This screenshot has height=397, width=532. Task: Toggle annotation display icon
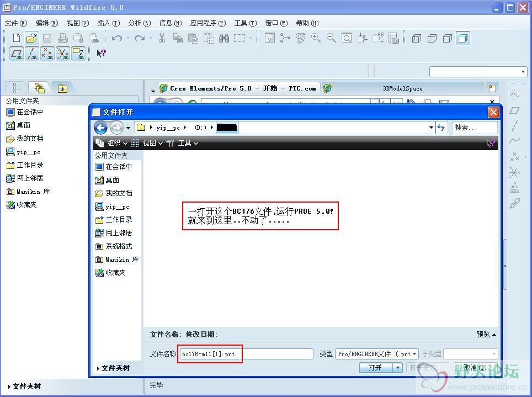(x=78, y=54)
